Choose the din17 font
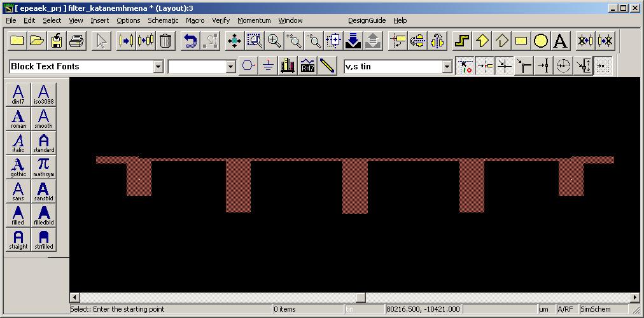 click(18, 94)
